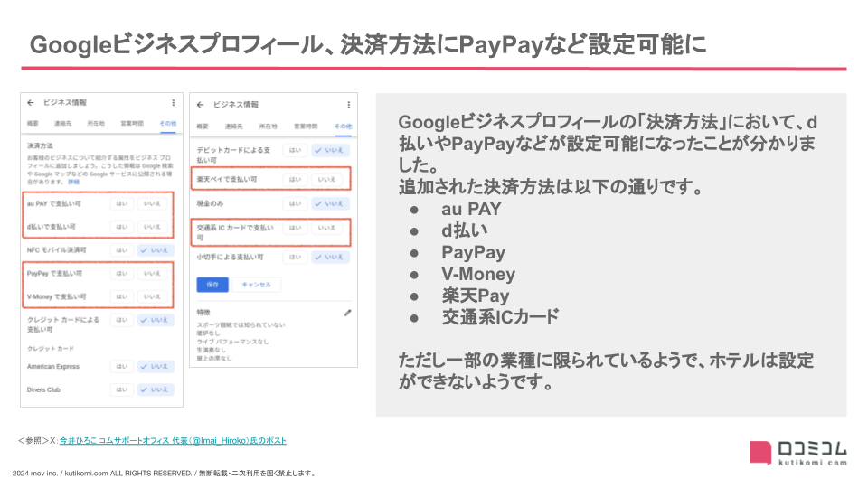The height and width of the screenshot is (488, 868).
Task: Choose はい for au PAY で支払い可
Action: click(122, 203)
